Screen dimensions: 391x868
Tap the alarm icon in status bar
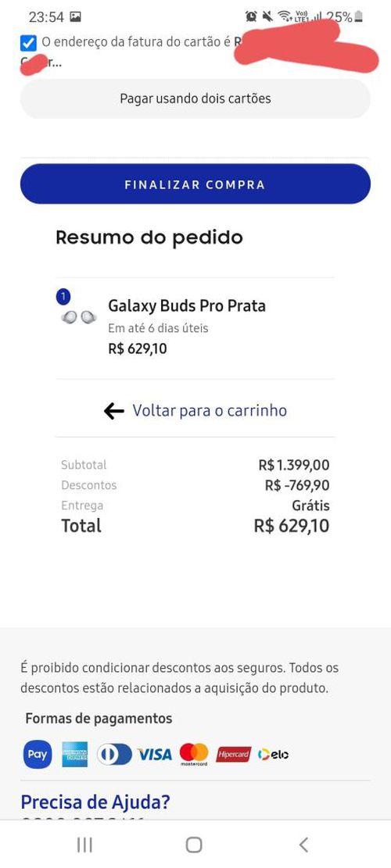pos(251,16)
